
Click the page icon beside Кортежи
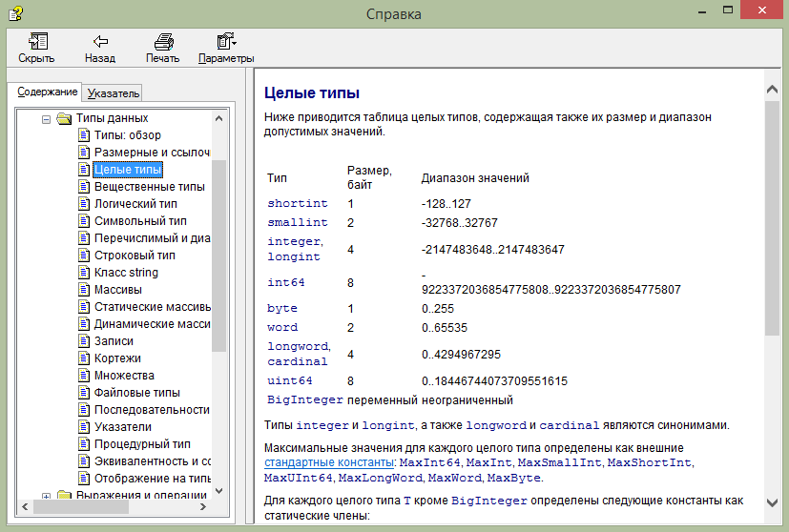84,358
